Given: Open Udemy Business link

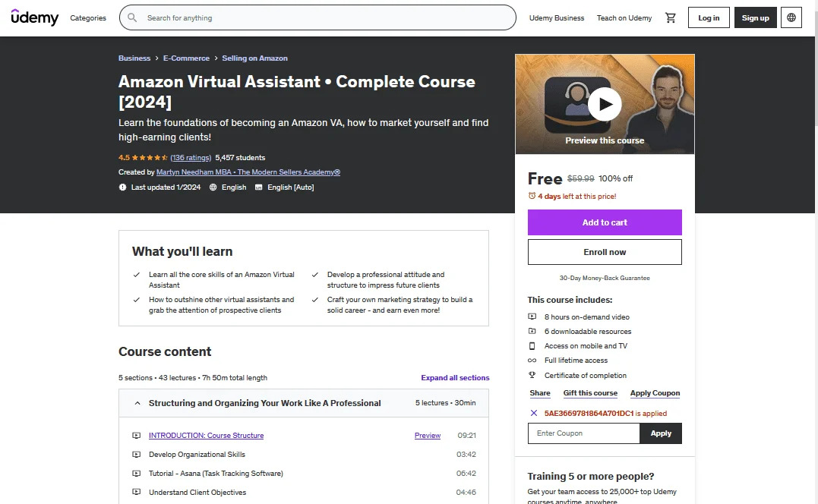Looking at the screenshot, I should pyautogui.click(x=557, y=17).
